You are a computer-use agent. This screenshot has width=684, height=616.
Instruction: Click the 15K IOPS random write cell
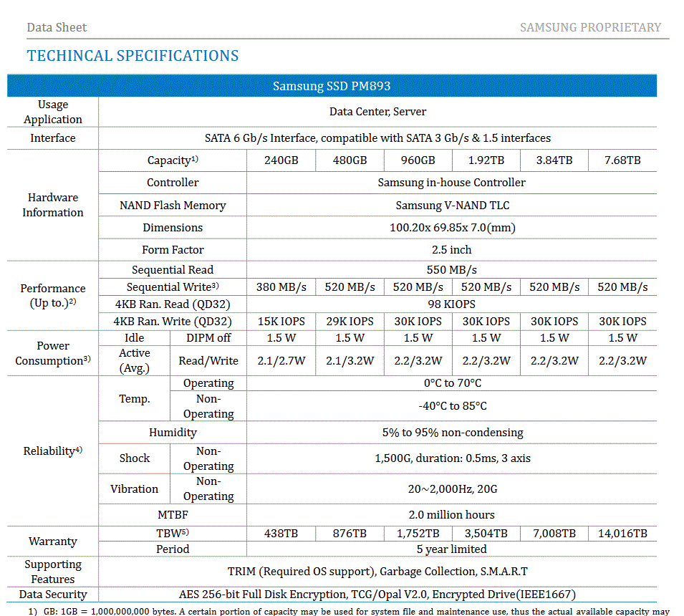pyautogui.click(x=281, y=322)
